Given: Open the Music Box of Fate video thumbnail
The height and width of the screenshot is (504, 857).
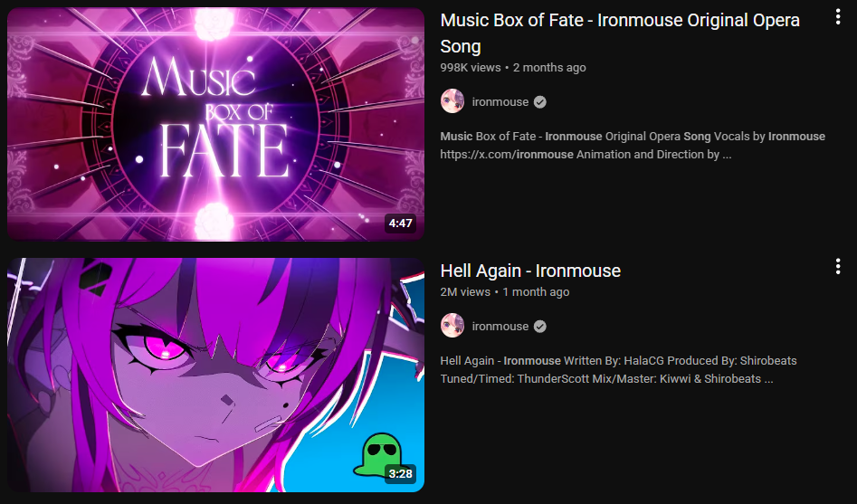Looking at the screenshot, I should click(215, 124).
